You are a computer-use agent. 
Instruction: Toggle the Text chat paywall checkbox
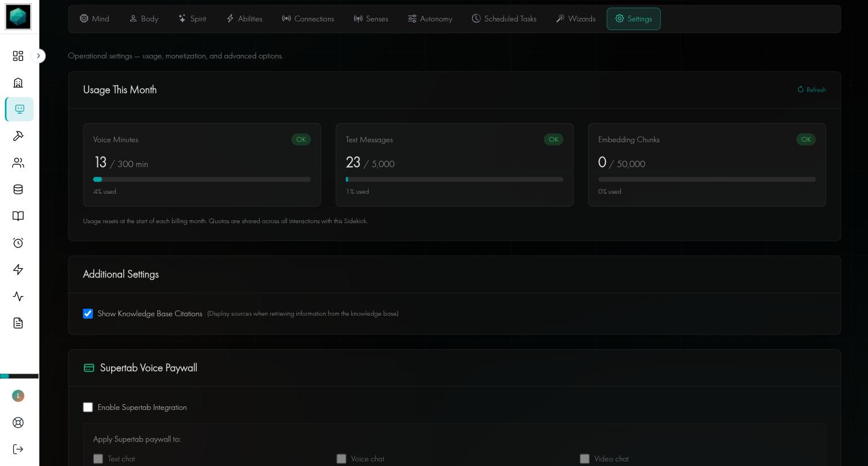coord(98,458)
